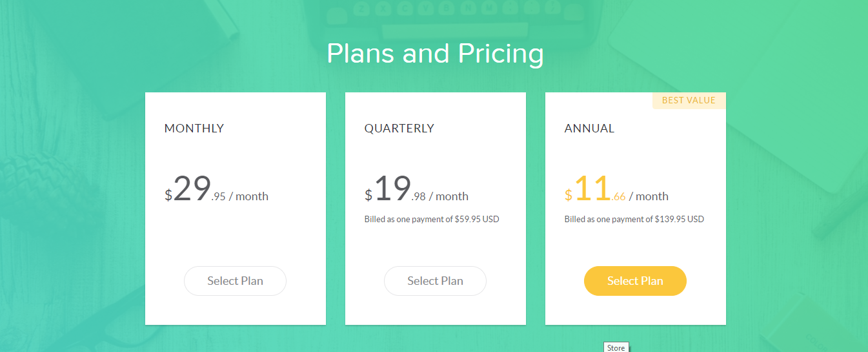Click the yellow dollar sign on Annual

coord(569,195)
